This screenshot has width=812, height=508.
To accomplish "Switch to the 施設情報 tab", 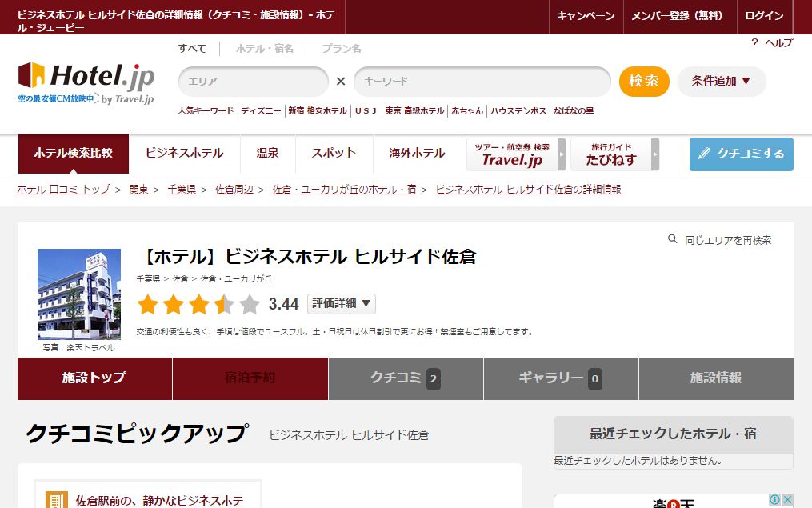I will [x=716, y=378].
